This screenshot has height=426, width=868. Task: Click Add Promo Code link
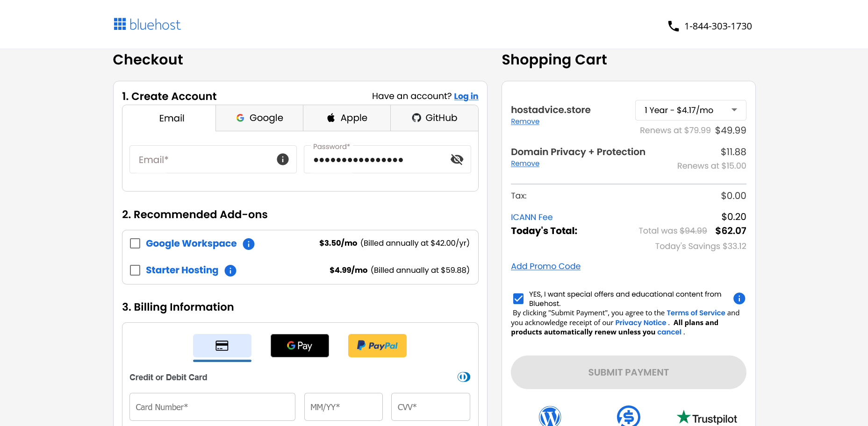[545, 266]
